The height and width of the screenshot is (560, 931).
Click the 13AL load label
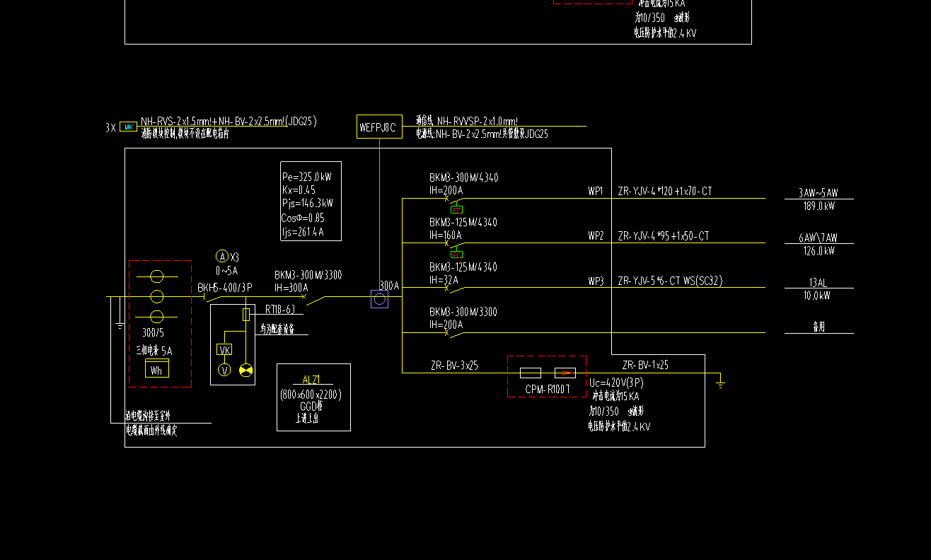click(x=819, y=283)
